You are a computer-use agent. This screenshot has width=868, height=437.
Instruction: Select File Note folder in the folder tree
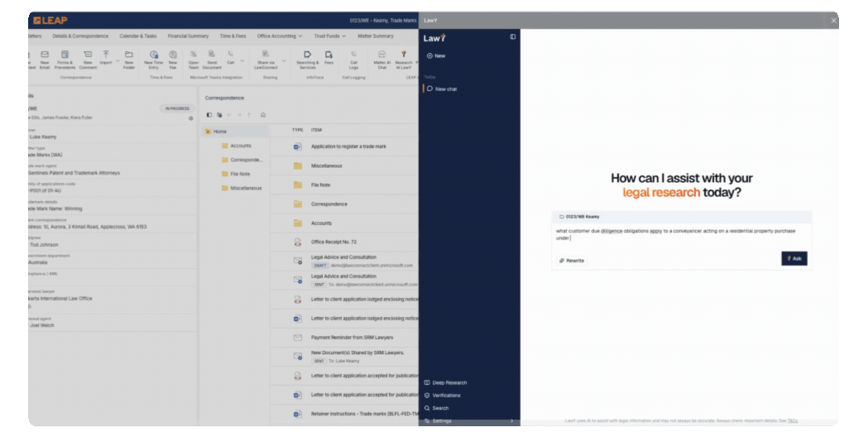click(235, 174)
